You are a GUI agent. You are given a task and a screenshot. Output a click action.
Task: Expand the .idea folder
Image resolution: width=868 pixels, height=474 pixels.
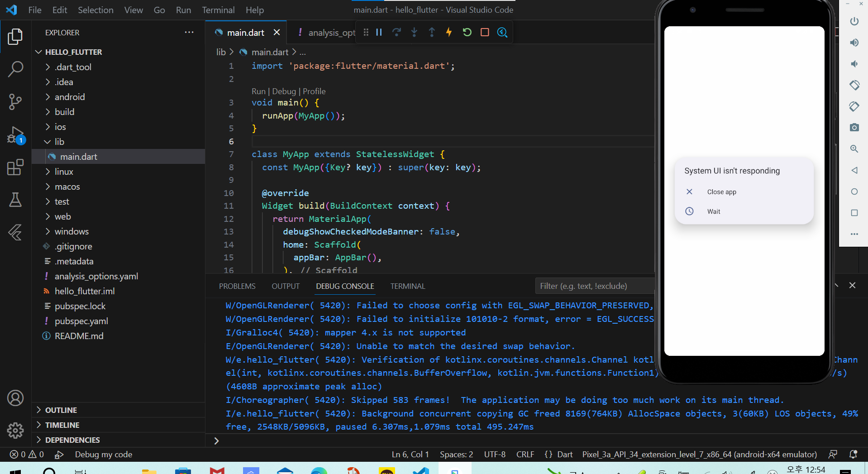[118, 82]
